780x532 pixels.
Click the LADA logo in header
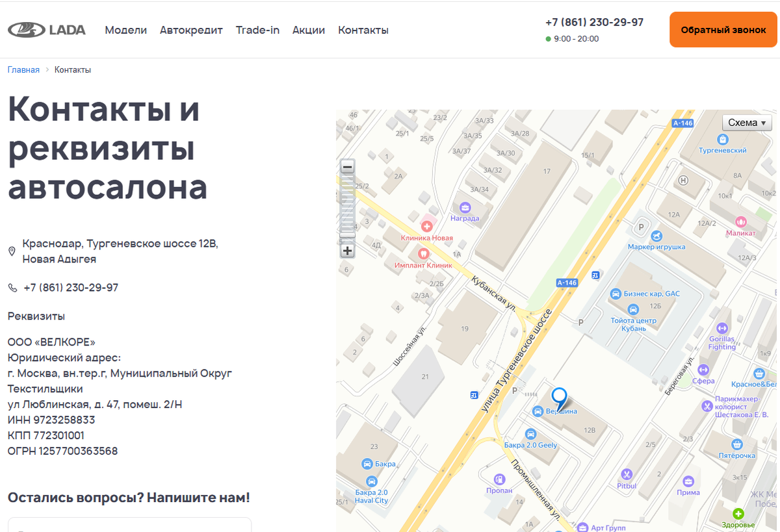[47, 30]
